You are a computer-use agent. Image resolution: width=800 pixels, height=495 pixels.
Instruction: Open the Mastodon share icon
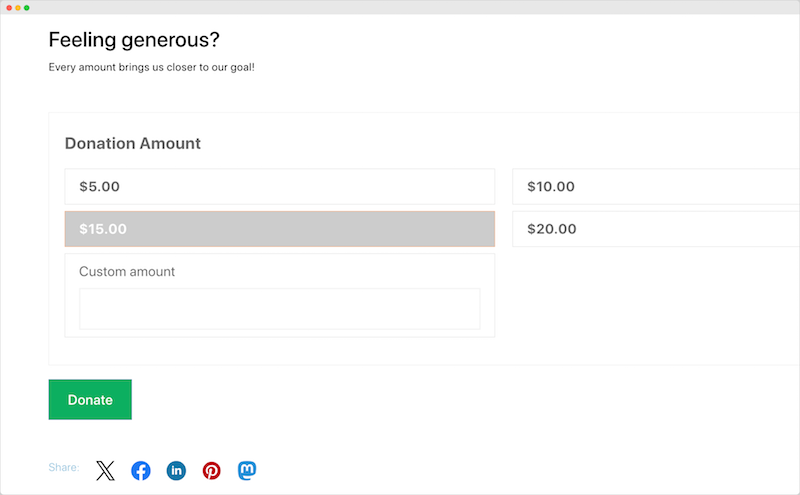[247, 470]
